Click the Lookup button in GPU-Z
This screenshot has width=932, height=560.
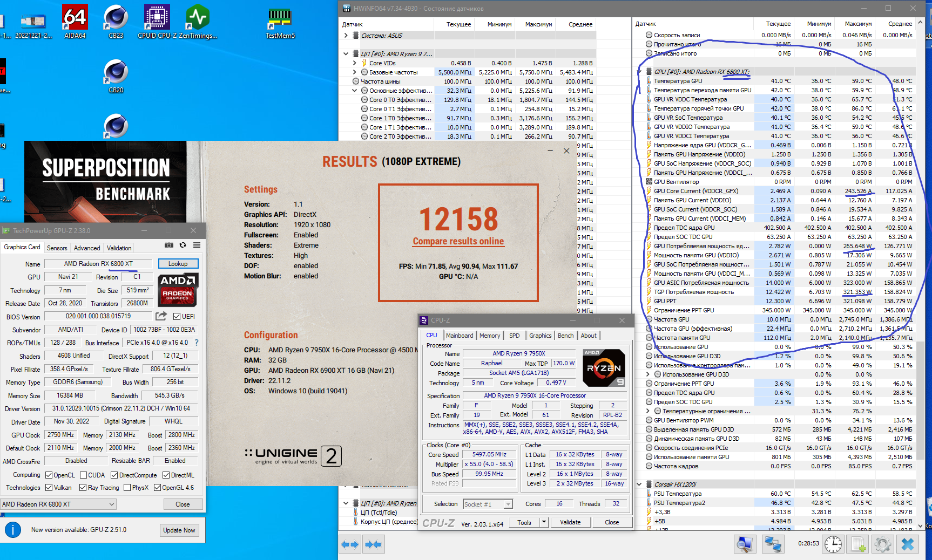pos(178,264)
